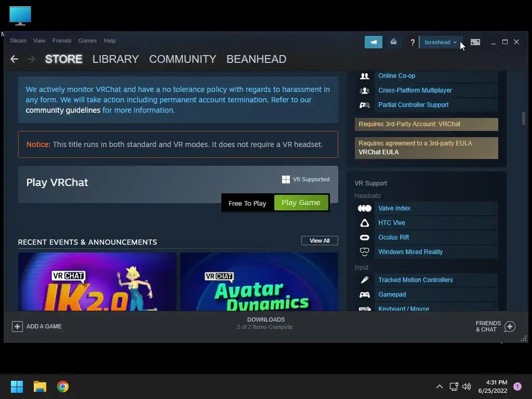The image size is (532, 399).
Task: Click the Partial Controller Support link
Action: [413, 105]
